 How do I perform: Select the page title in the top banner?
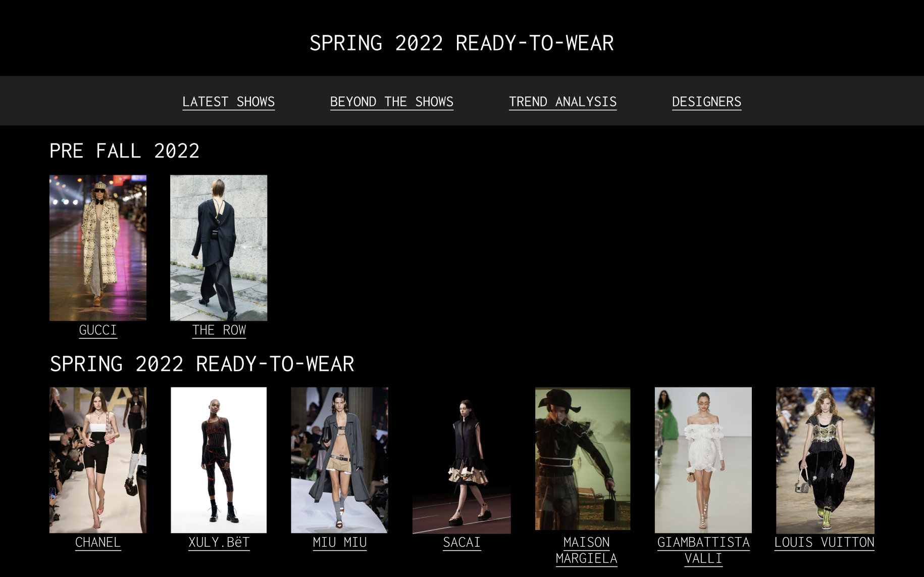(x=461, y=43)
